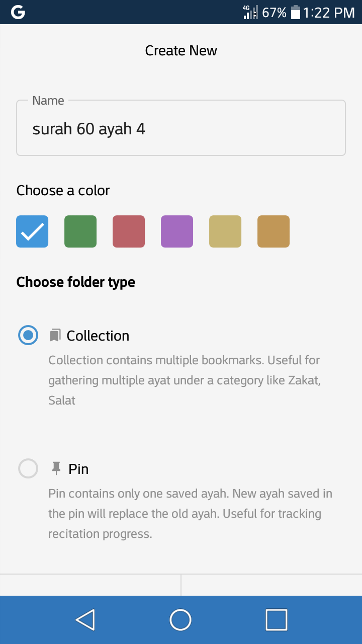
Task: Choose the green color swatch
Action: [x=80, y=231]
